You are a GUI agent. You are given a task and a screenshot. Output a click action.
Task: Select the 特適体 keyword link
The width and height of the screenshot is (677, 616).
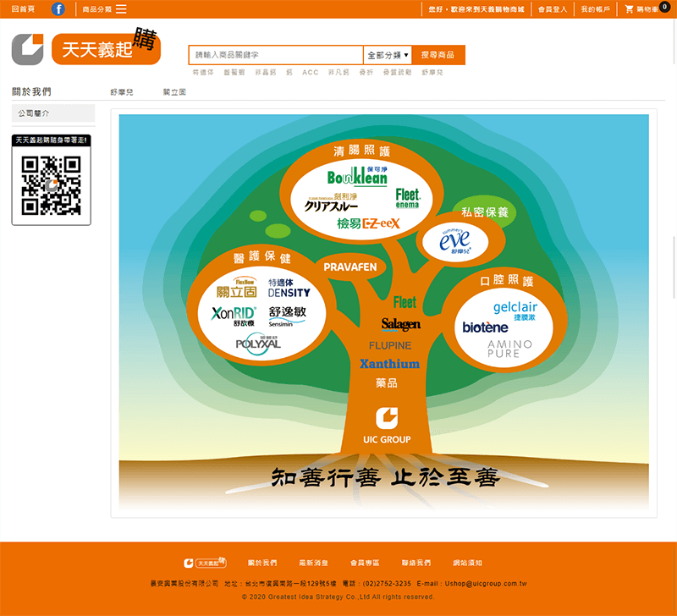[x=203, y=72]
